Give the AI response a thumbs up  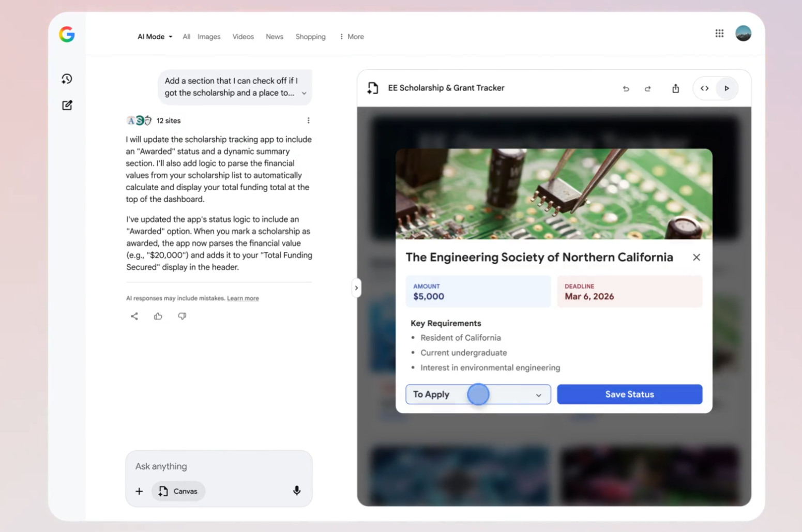tap(158, 316)
